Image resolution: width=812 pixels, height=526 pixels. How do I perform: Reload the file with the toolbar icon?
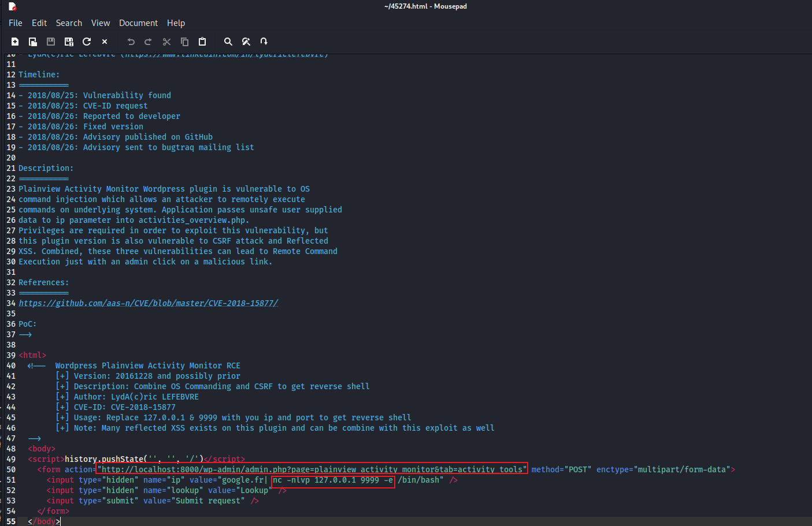pyautogui.click(x=87, y=42)
